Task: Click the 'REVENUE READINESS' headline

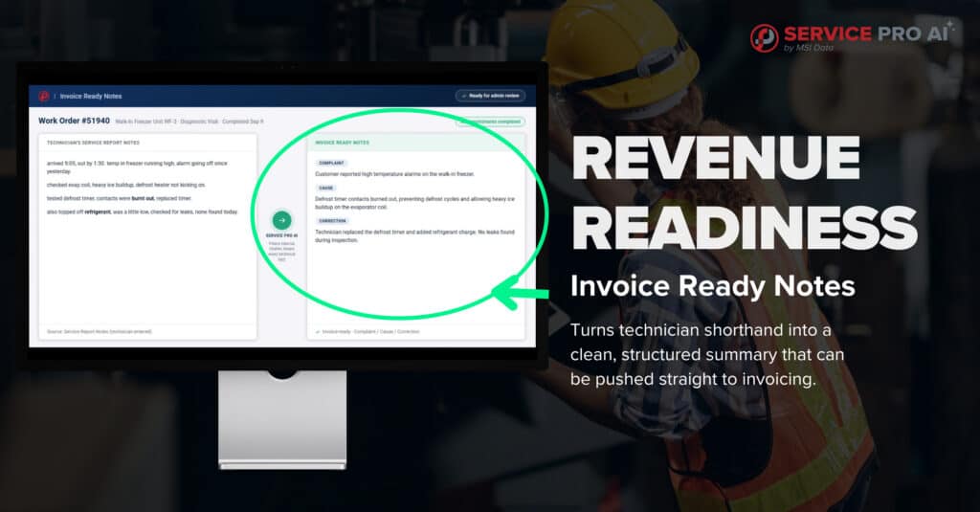Action: [x=744, y=192]
